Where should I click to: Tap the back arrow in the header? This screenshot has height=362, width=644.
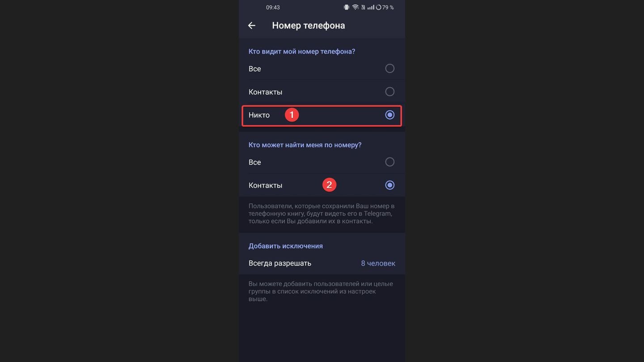click(x=252, y=25)
